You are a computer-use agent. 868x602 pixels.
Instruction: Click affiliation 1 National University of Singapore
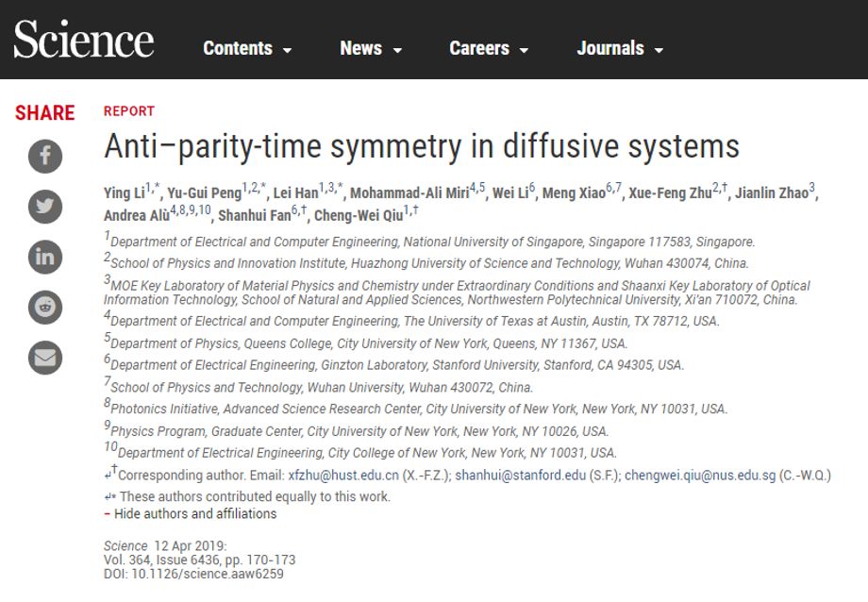coord(429,241)
